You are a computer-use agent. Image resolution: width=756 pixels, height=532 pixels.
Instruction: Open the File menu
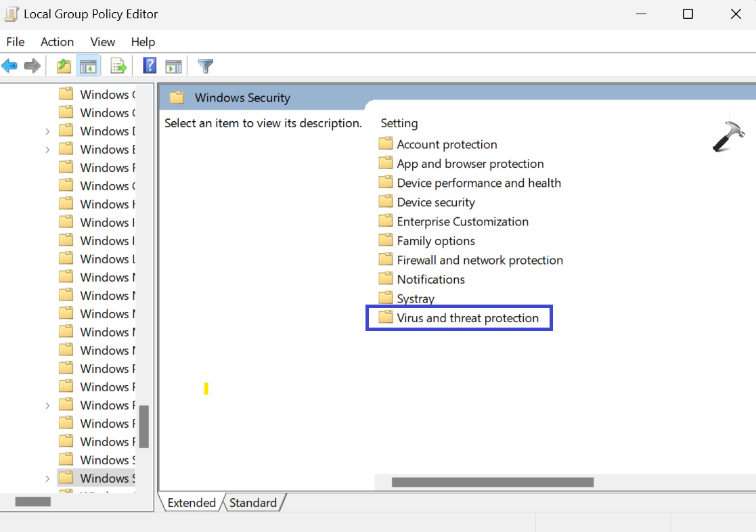click(x=16, y=42)
